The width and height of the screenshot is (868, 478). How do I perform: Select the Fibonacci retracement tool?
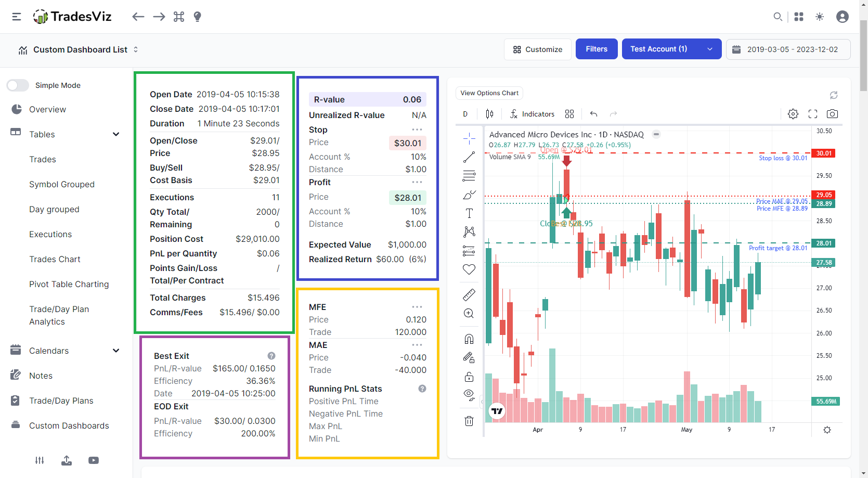pyautogui.click(x=469, y=176)
